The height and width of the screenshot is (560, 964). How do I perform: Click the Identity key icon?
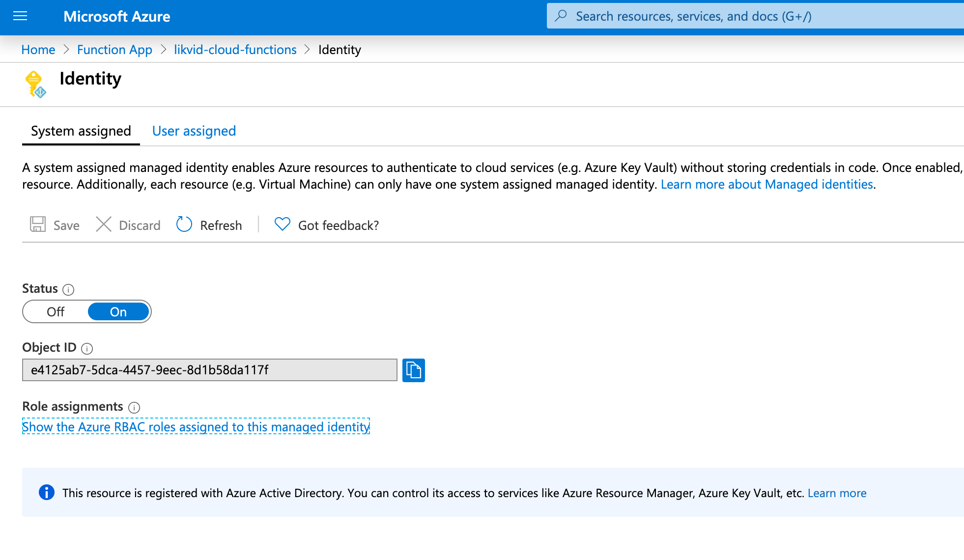pos(35,84)
